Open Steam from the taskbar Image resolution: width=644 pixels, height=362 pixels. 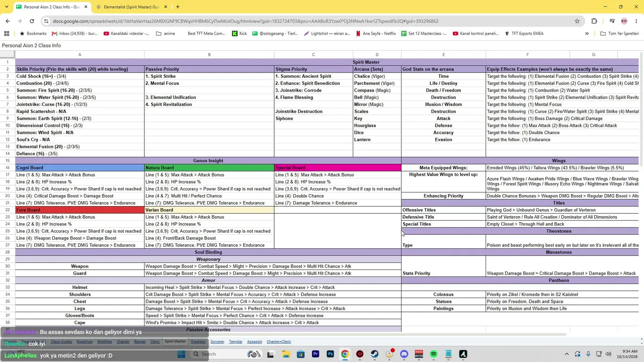(x=374, y=354)
